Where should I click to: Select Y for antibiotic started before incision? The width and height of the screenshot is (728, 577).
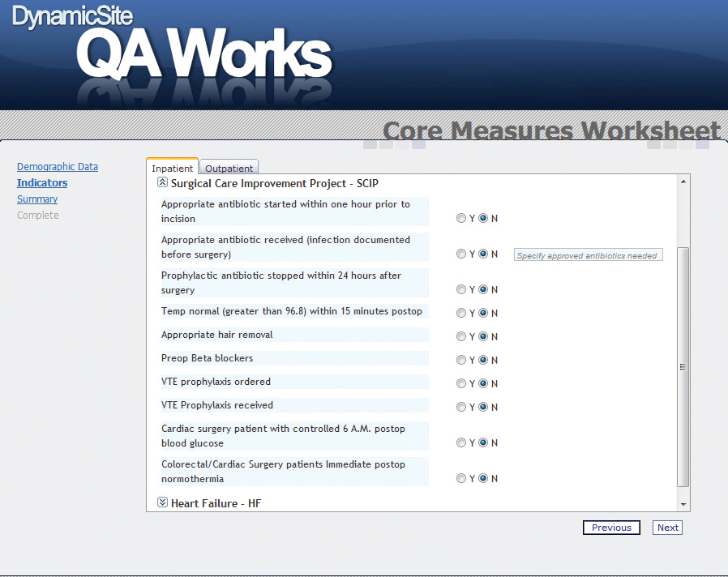pyautogui.click(x=461, y=218)
